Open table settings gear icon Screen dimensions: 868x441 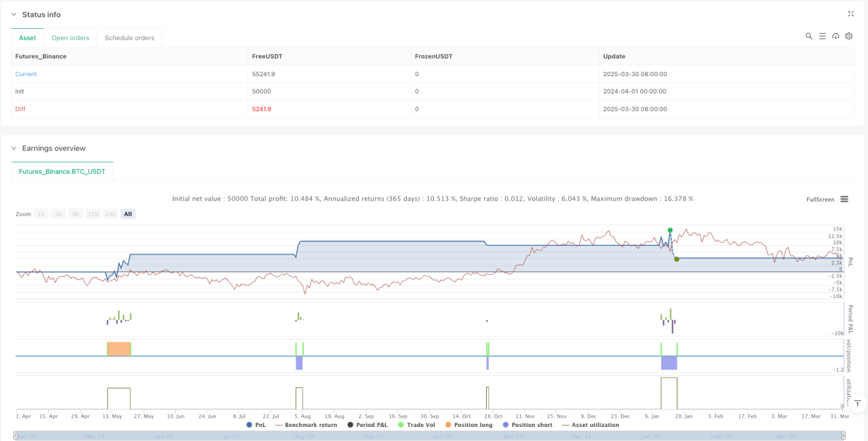coord(849,36)
